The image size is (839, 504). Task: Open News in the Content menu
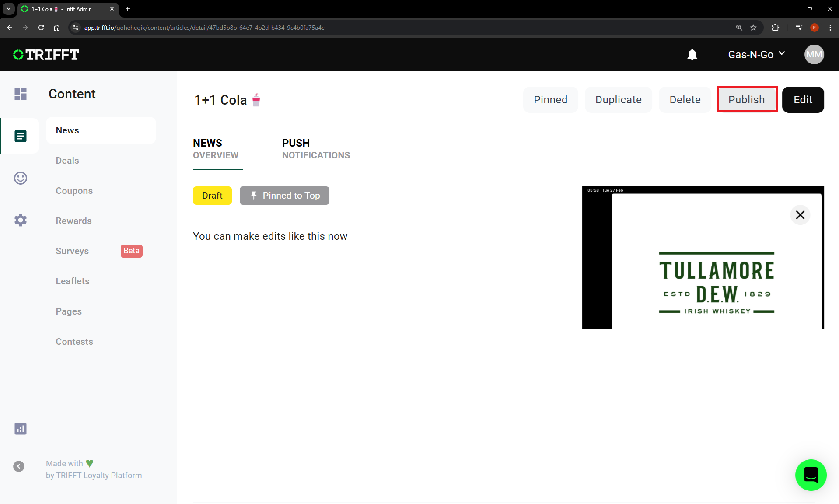click(x=101, y=130)
